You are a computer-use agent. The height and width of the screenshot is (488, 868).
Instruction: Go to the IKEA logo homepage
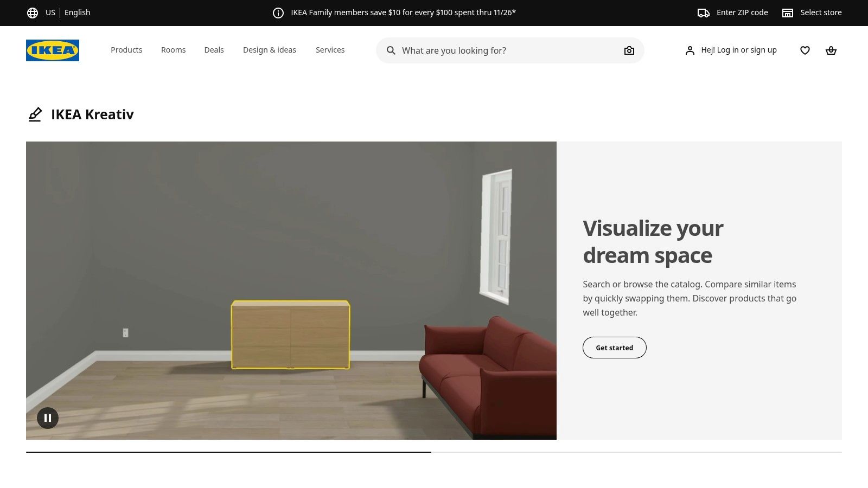[x=53, y=50]
